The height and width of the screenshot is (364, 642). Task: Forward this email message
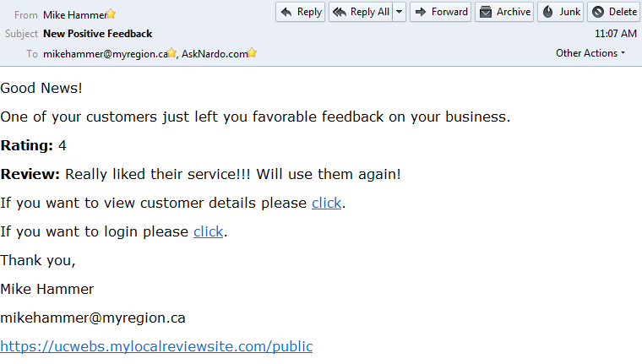[441, 12]
